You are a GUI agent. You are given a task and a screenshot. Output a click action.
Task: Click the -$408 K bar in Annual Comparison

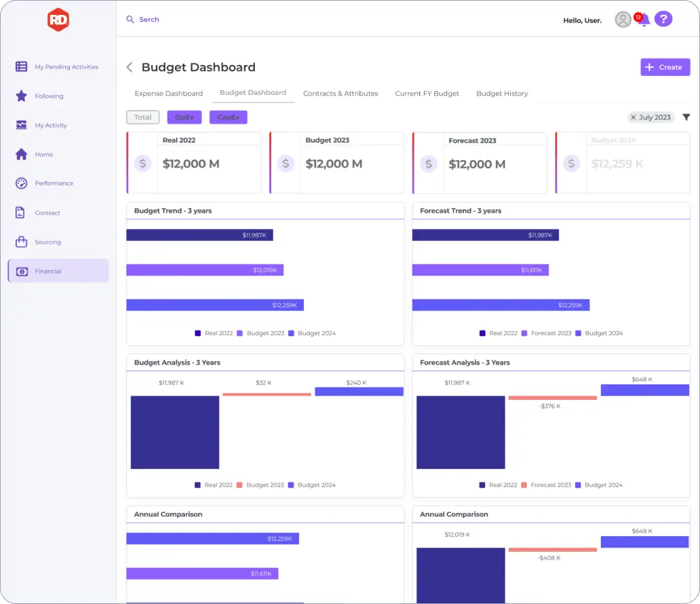[553, 550]
